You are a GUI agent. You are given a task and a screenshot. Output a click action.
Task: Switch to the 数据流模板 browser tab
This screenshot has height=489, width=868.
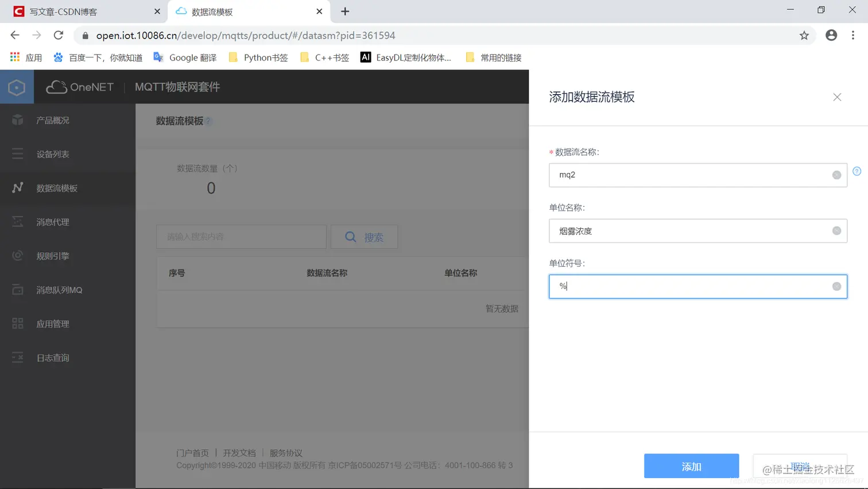pos(248,11)
